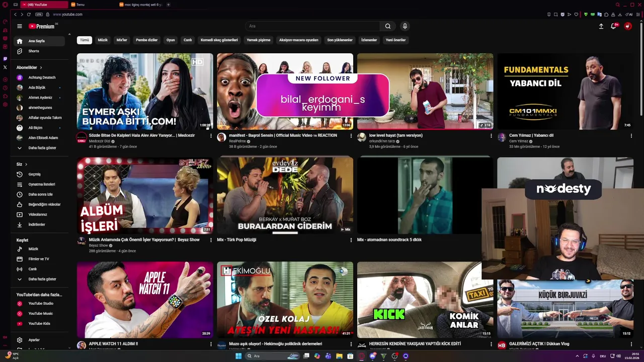Screen dimensions: 644x362
Task: Click the search magnifier button
Action: pos(388,26)
